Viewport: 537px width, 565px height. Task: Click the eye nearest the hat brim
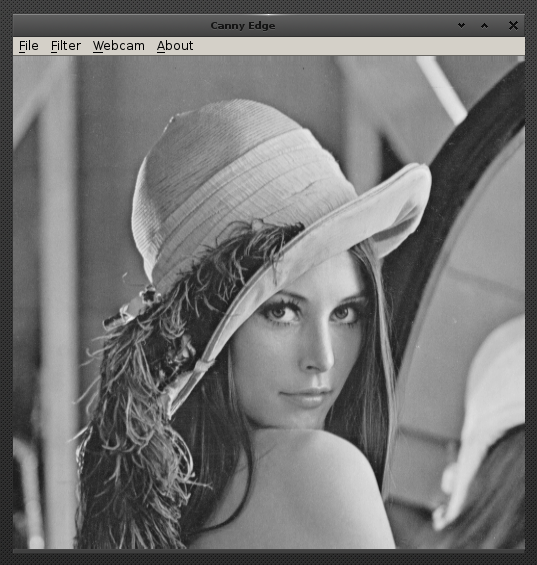tap(280, 313)
